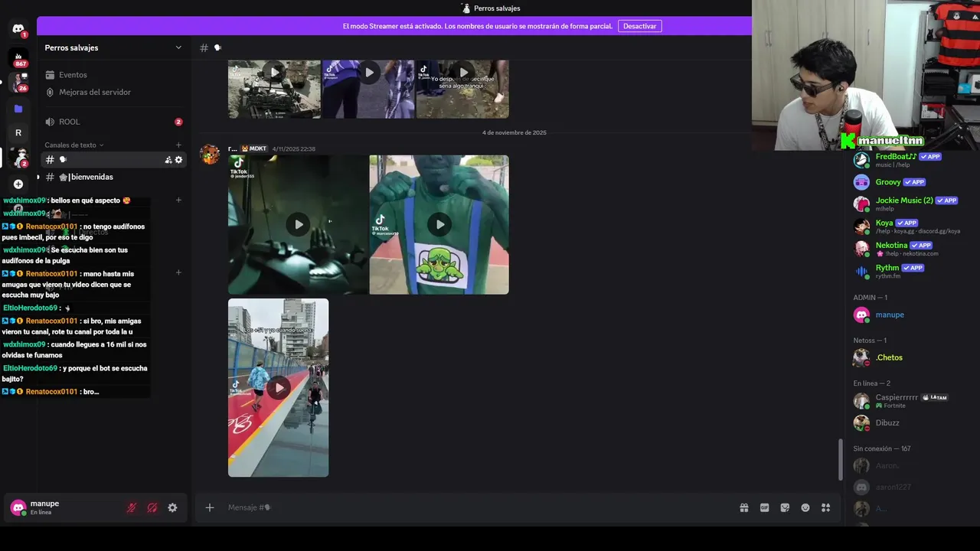Image resolution: width=980 pixels, height=551 pixels.
Task: Click the channel hash icon in header
Action: (204, 47)
